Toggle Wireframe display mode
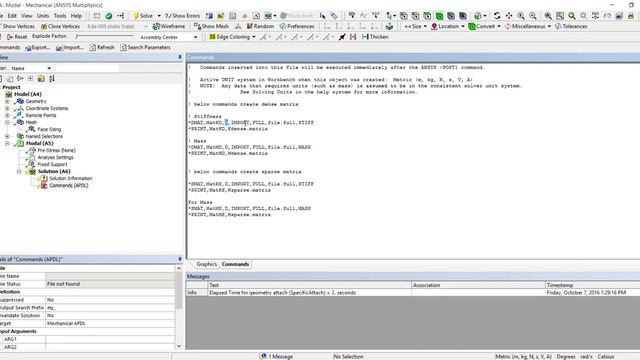The height and width of the screenshot is (360, 640). pos(169,26)
